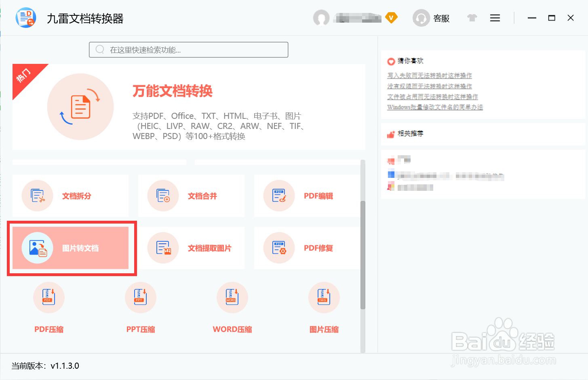The width and height of the screenshot is (588, 380).
Task: Open skin theme via the shirt icon
Action: (472, 18)
